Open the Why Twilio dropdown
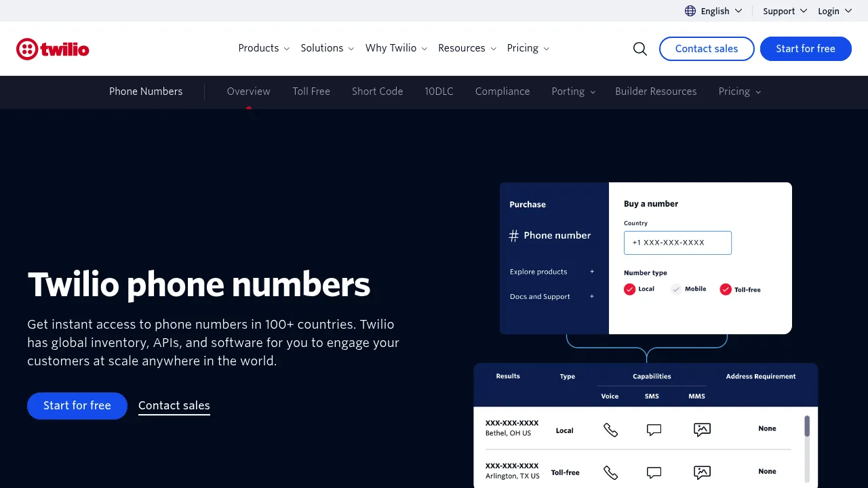This screenshot has height=488, width=868. click(x=396, y=48)
